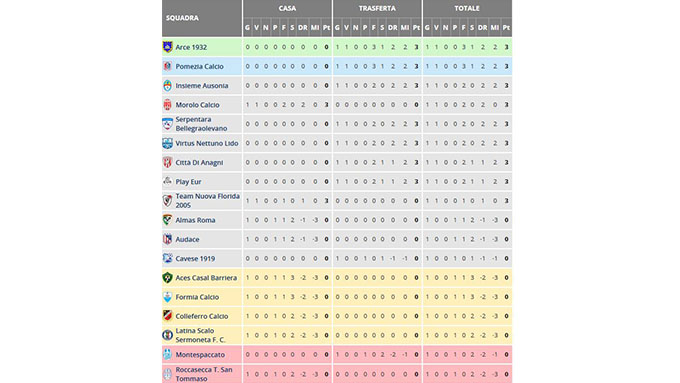This screenshot has width=680, height=383.
Task: Click the Audace team crest icon
Action: pyautogui.click(x=167, y=239)
